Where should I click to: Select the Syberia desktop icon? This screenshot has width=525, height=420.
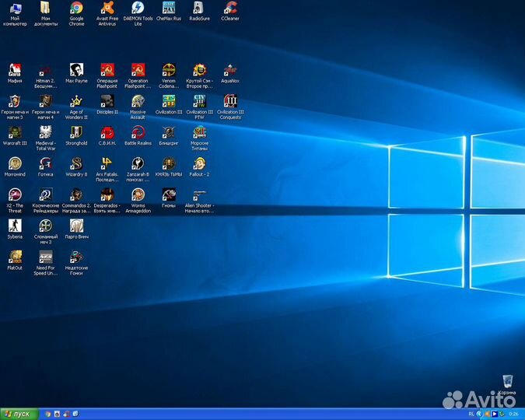[x=15, y=229]
